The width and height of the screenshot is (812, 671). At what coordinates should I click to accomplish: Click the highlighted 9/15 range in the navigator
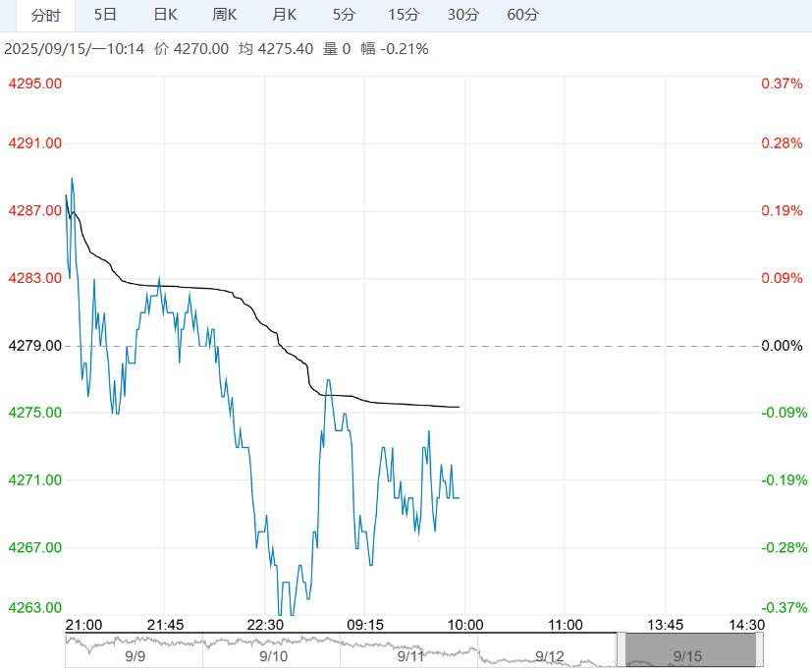pyautogui.click(x=690, y=649)
